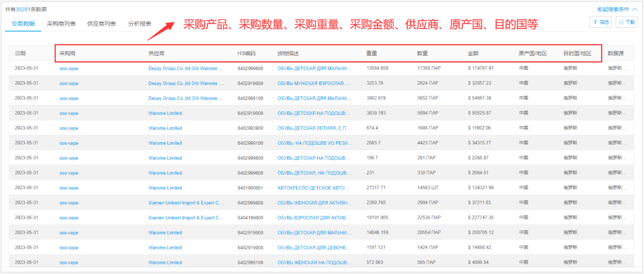Click the 数据源 column header
Image resolution: width=644 pixels, height=274 pixels.
(x=616, y=53)
